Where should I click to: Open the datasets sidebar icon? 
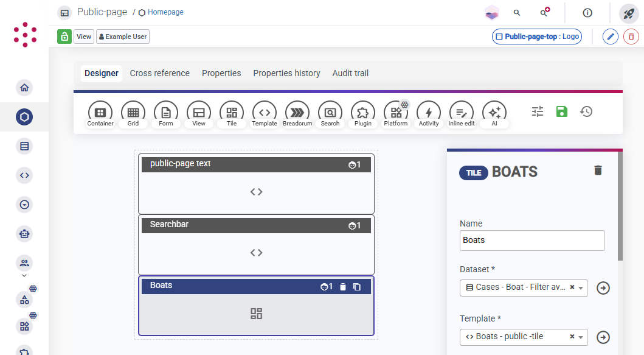25,146
